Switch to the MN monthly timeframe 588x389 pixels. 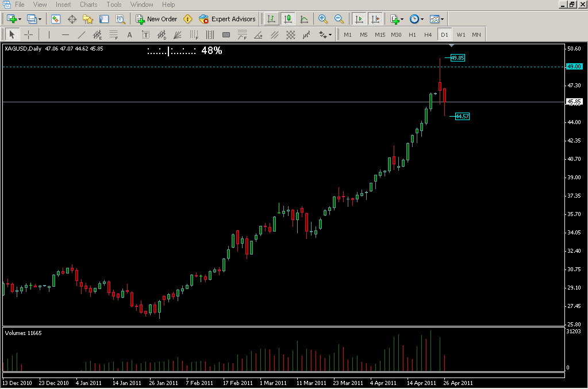[476, 35]
